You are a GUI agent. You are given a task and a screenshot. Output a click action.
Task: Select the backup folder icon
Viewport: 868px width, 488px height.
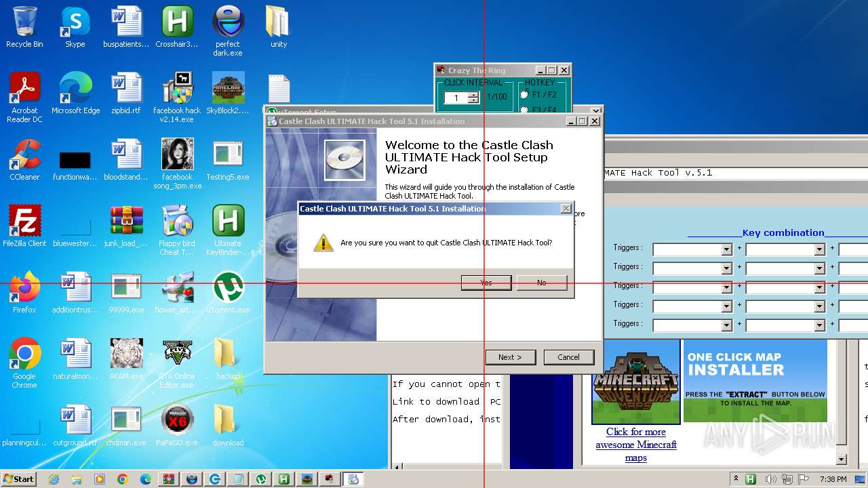pos(228,359)
